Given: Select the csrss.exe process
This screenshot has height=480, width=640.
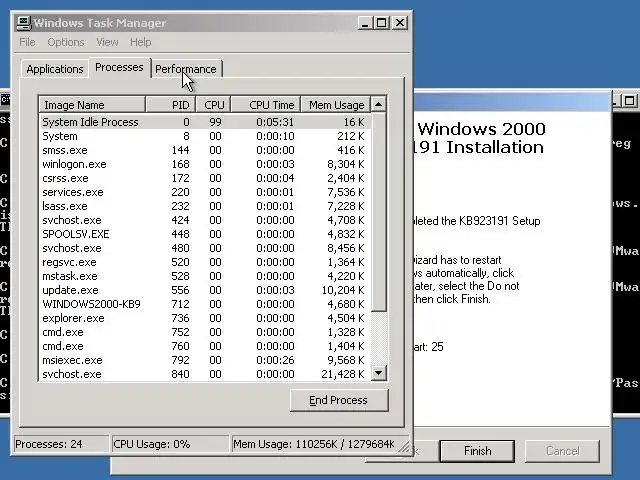Looking at the screenshot, I should point(205,178).
